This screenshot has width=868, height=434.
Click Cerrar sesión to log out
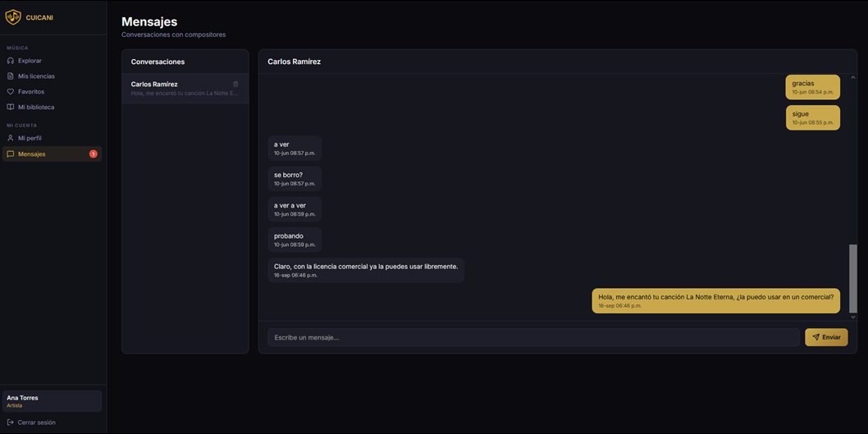coord(37,423)
